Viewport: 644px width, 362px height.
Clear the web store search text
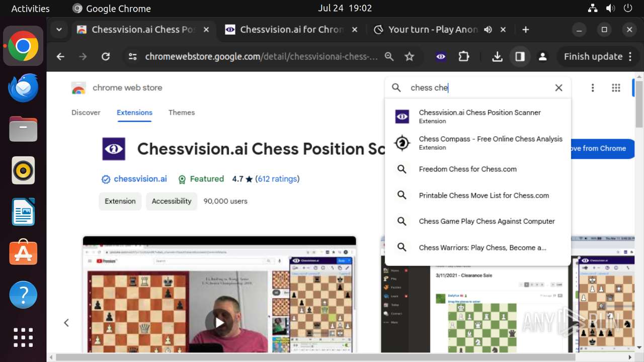[558, 87]
